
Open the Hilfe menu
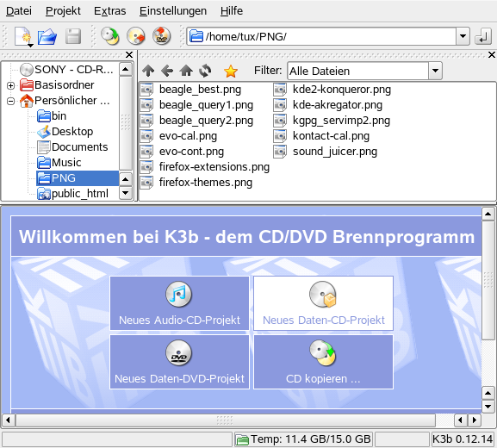pos(232,11)
